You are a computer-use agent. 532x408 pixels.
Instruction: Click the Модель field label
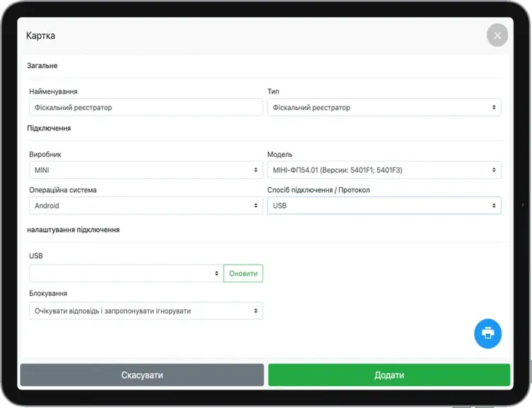pos(279,154)
